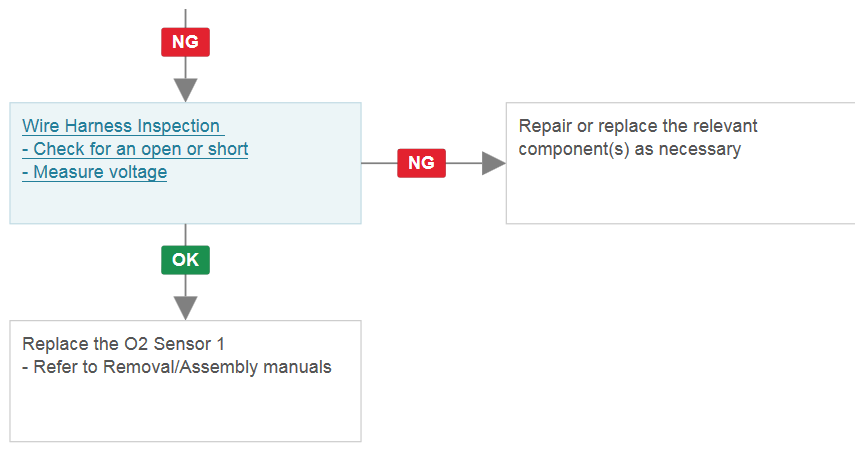Click the connector line above the first NG badge
The width and height of the screenshot is (864, 452).
[x=185, y=18]
